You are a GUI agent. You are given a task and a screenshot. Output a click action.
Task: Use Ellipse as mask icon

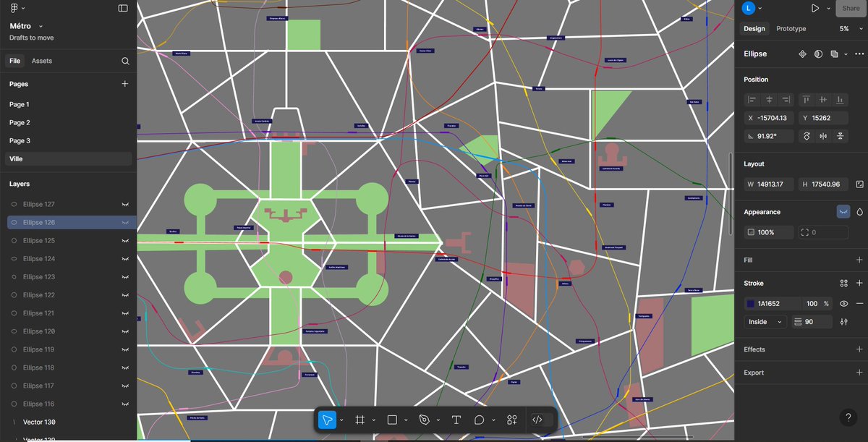[x=818, y=54]
